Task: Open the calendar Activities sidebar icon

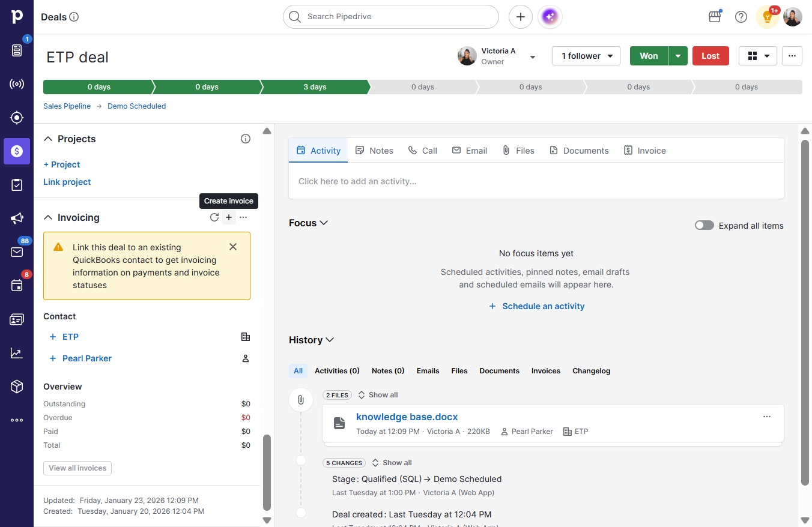Action: [x=17, y=286]
